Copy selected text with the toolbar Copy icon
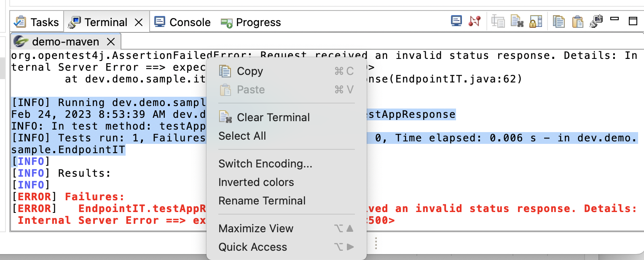Image resolution: width=644 pixels, height=260 pixels. [559, 21]
